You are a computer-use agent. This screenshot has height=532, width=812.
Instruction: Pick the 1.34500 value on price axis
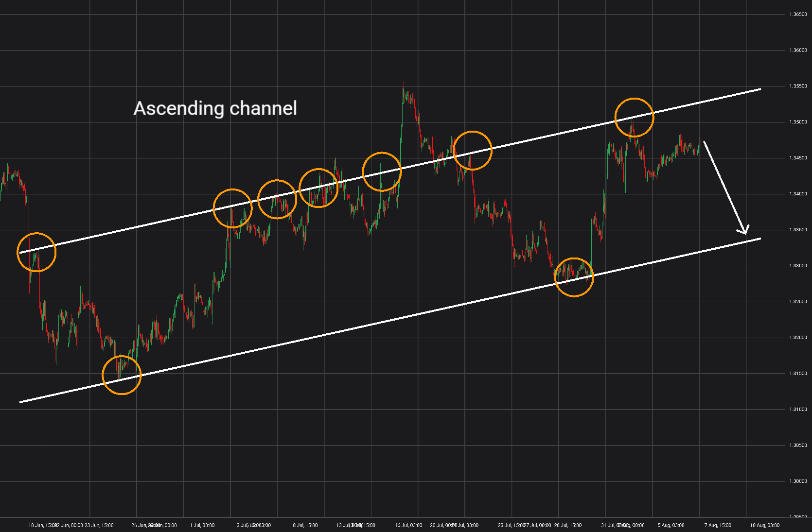798,158
